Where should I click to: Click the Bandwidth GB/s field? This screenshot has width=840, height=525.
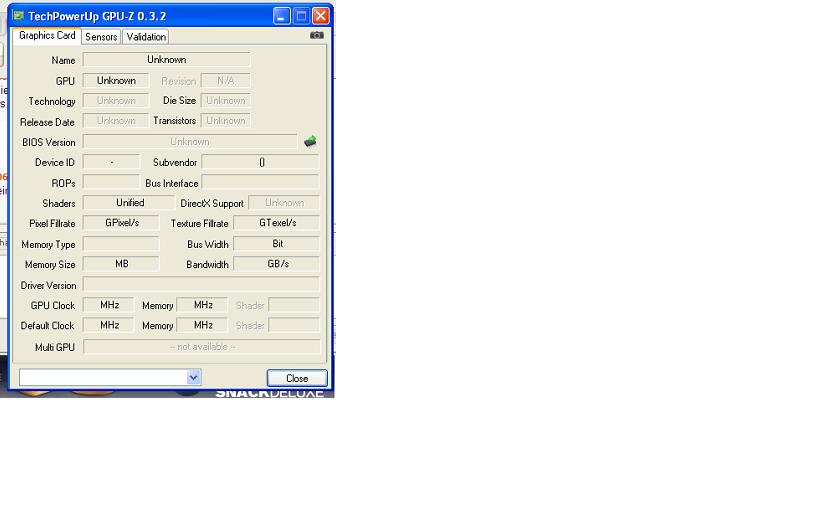click(x=276, y=264)
